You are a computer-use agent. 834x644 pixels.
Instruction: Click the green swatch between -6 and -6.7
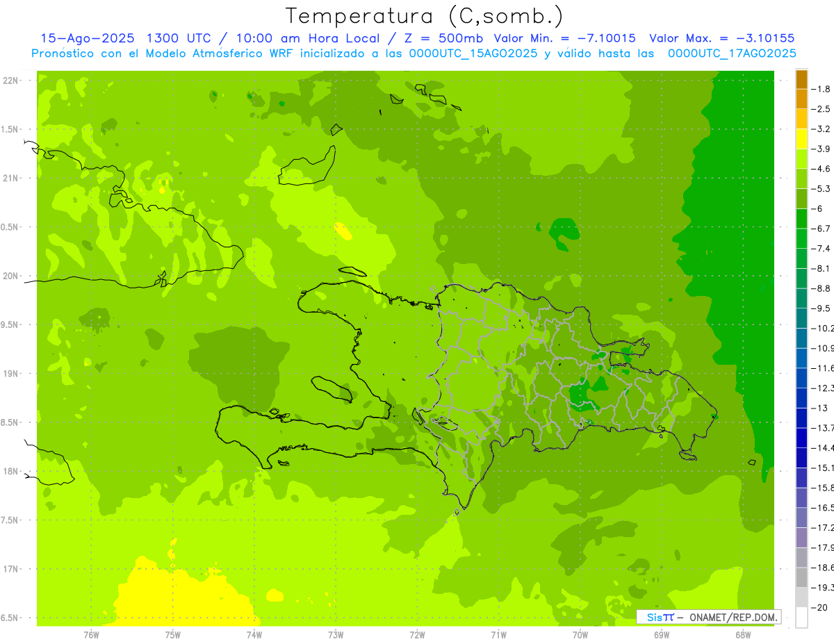801,218
